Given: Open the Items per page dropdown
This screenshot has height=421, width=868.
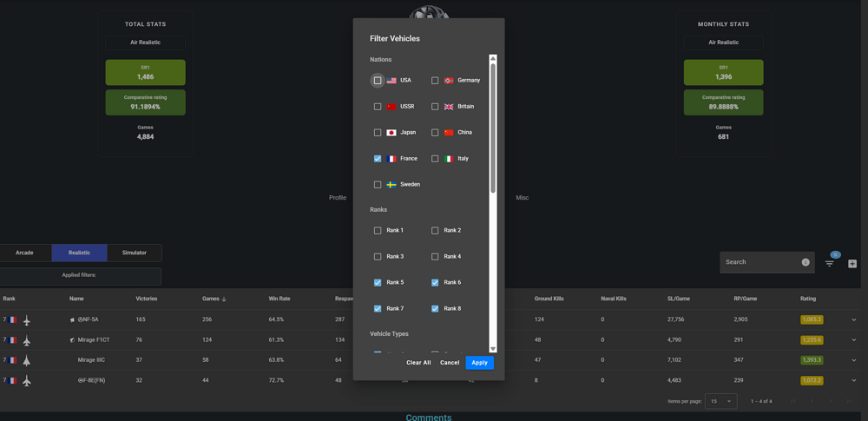Looking at the screenshot, I should (720, 401).
